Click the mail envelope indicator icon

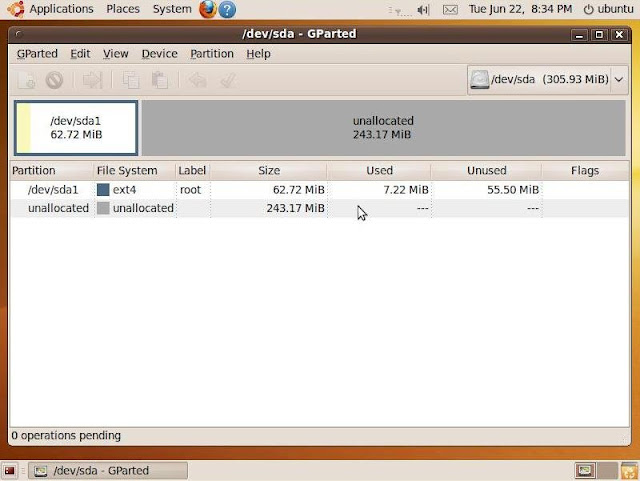450,10
